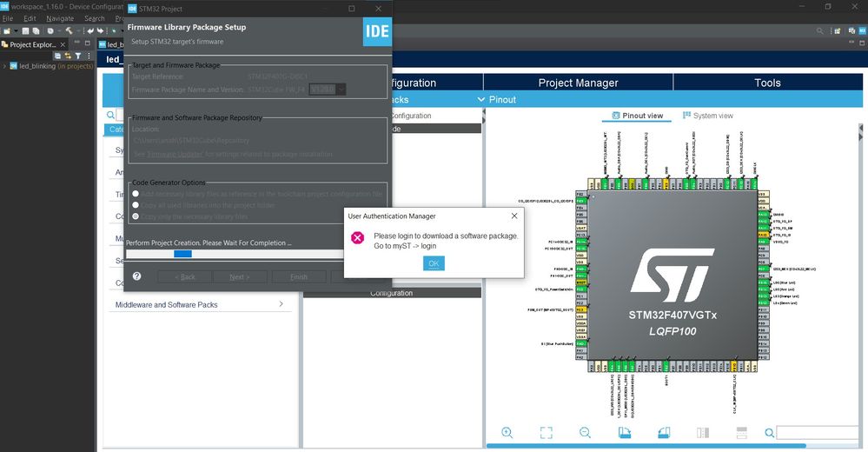Zoom in on the chip pinout
Screen dimensions: 868x452
507,433
